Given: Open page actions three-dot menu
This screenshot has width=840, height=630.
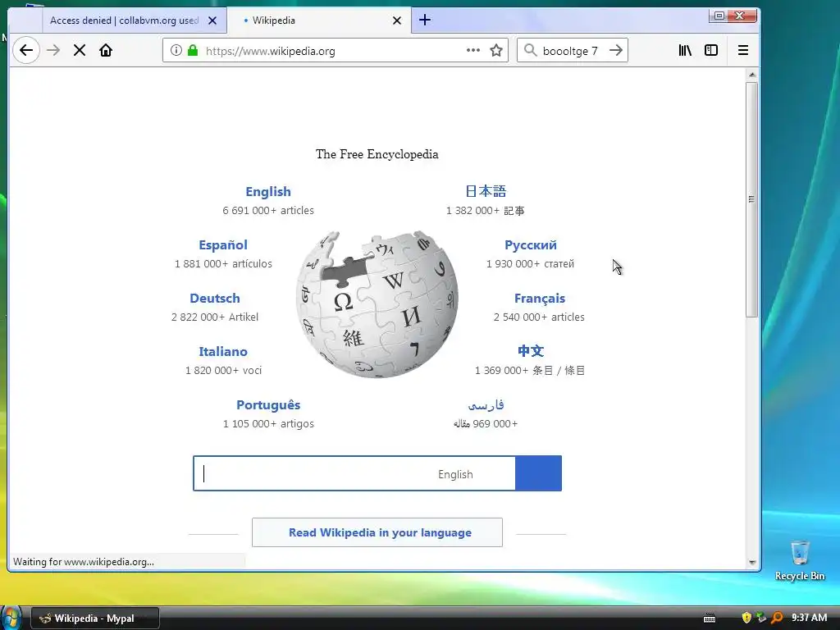Looking at the screenshot, I should pyautogui.click(x=473, y=50).
